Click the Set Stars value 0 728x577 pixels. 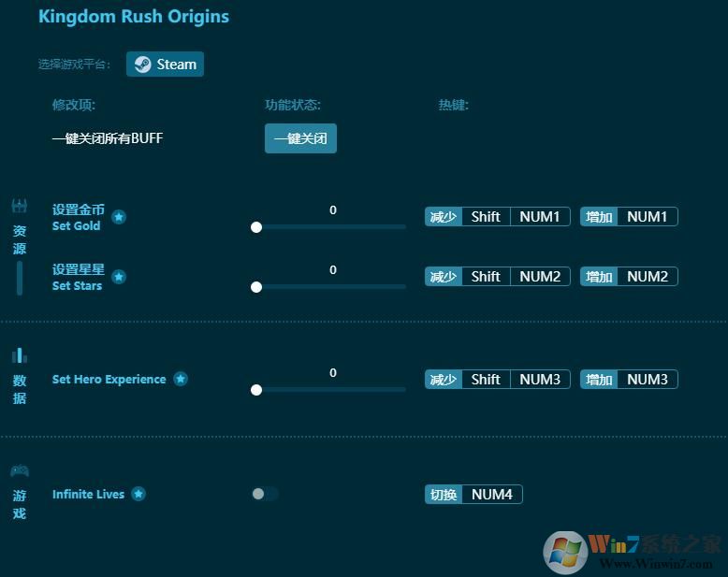(x=333, y=270)
